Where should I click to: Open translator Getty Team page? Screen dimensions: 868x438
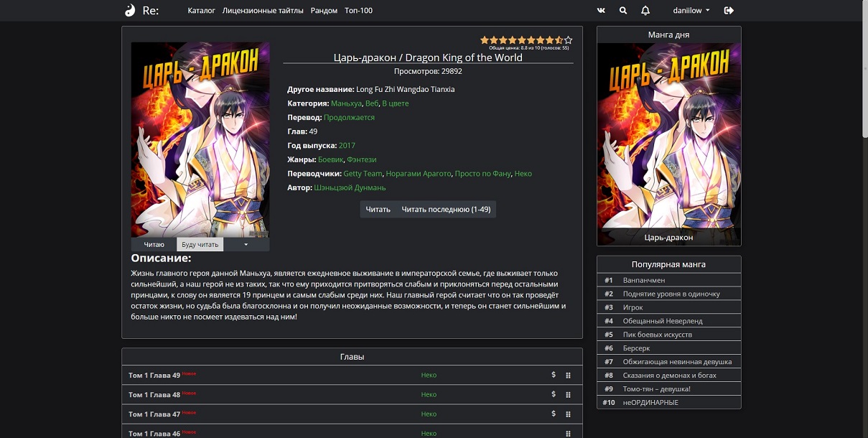(x=363, y=173)
